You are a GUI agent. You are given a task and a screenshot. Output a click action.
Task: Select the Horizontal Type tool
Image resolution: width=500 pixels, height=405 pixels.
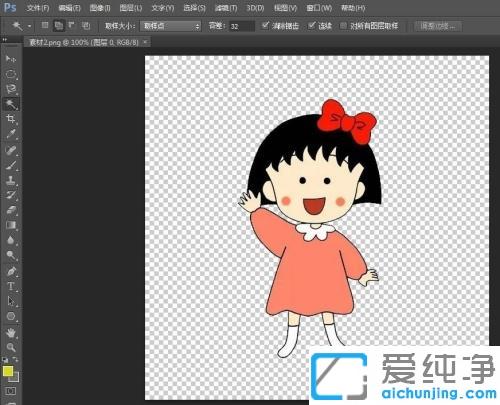coord(11,286)
